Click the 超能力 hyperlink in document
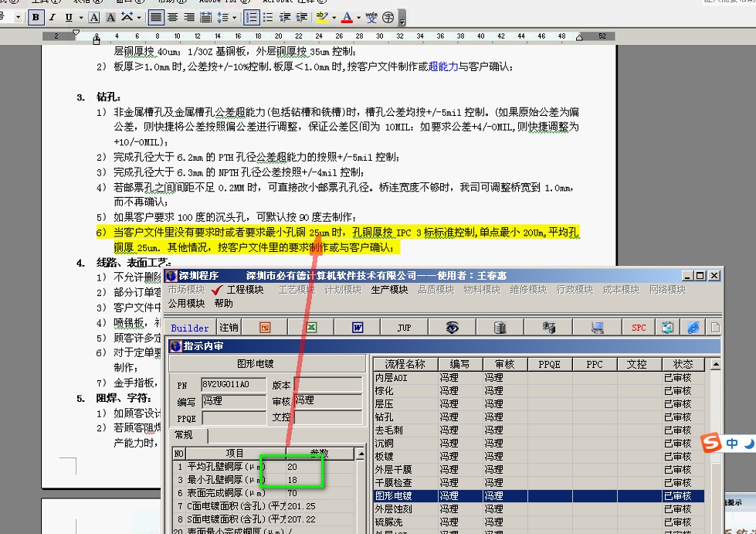This screenshot has width=756, height=534. point(443,66)
